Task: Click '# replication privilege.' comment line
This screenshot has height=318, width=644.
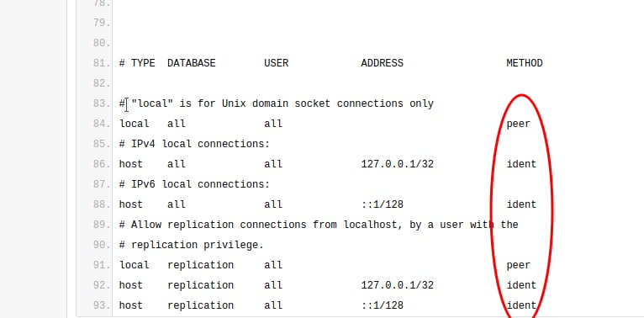Action: [x=192, y=245]
